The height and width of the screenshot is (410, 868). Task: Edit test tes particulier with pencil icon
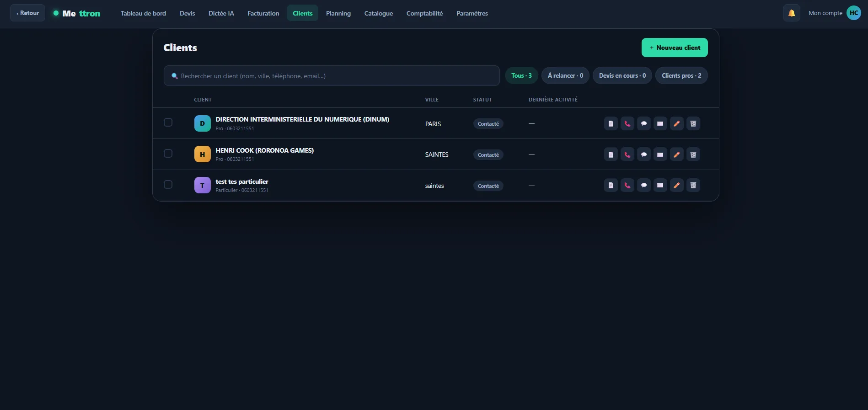[x=676, y=185]
